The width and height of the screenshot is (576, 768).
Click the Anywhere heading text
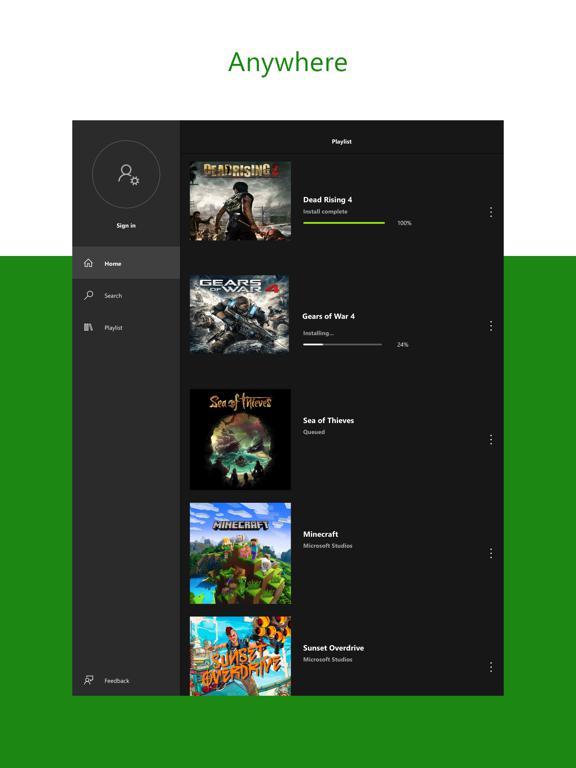(288, 62)
